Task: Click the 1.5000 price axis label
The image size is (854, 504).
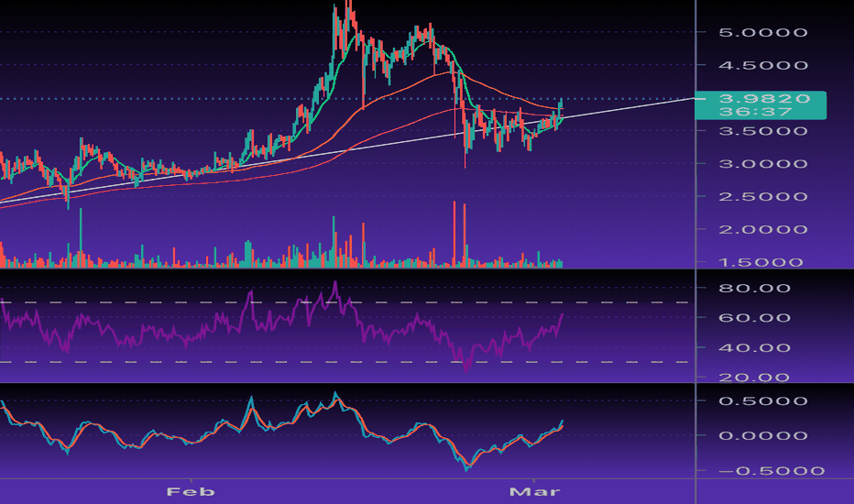Action: [761, 263]
